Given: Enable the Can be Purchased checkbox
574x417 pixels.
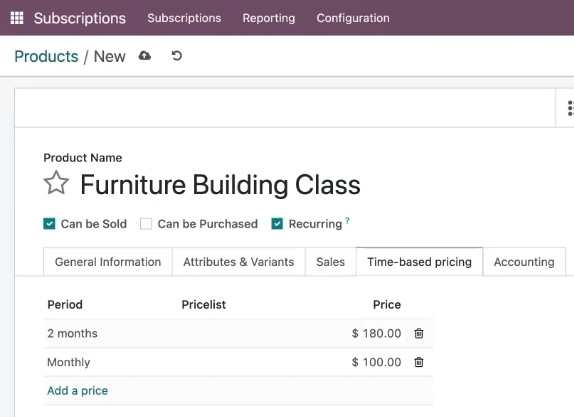Looking at the screenshot, I should [146, 224].
